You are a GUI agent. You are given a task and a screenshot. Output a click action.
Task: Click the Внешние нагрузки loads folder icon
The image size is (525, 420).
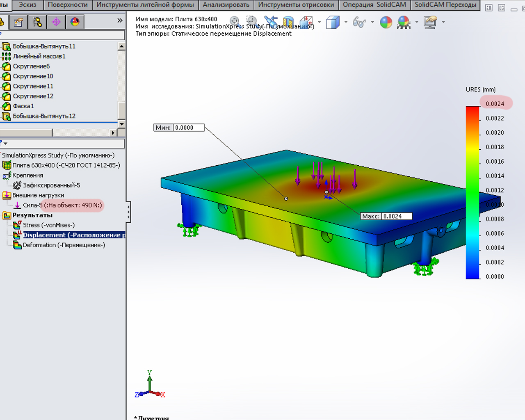coord(7,195)
